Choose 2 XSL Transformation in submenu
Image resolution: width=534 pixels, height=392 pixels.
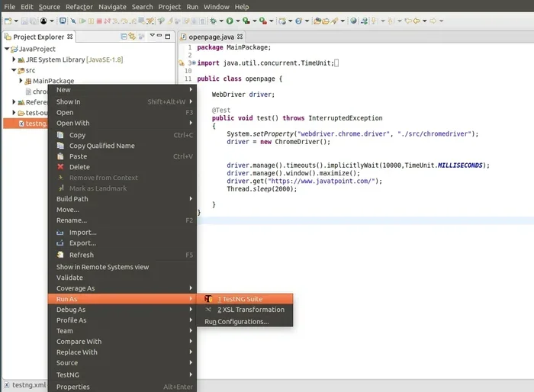click(245, 310)
